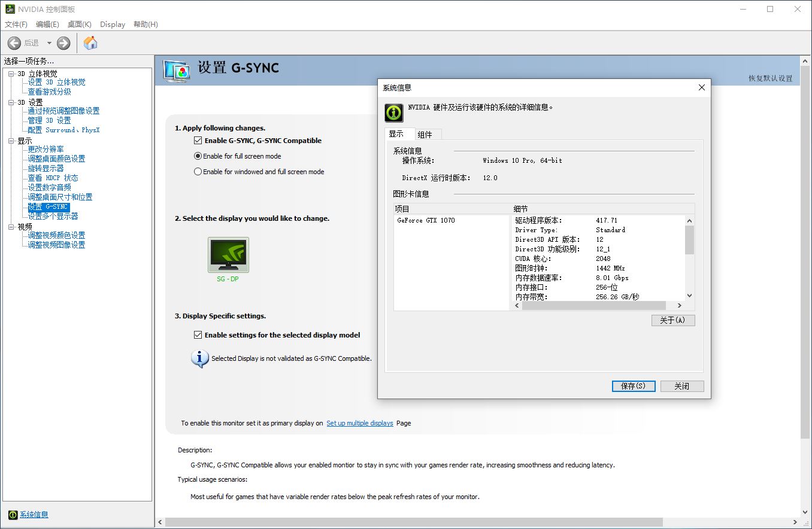The width and height of the screenshot is (812, 529).
Task: Open the back history dropdown arrow
Action: 49,43
